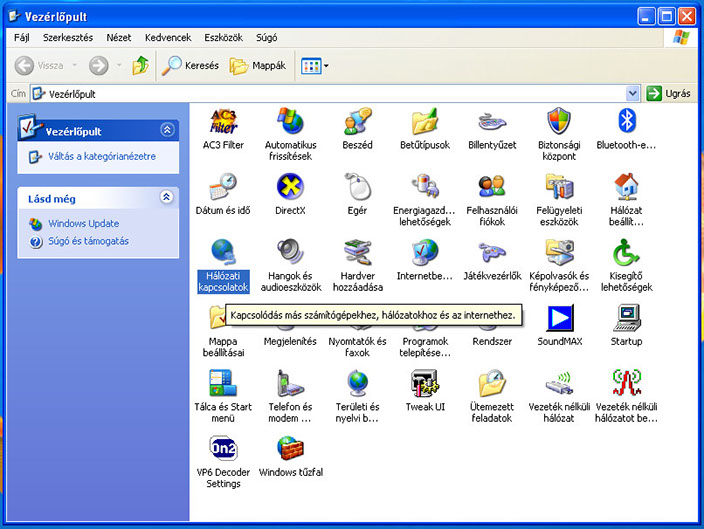This screenshot has width=704, height=529.
Task: Open the Windows tűzfal icon
Action: [290, 449]
